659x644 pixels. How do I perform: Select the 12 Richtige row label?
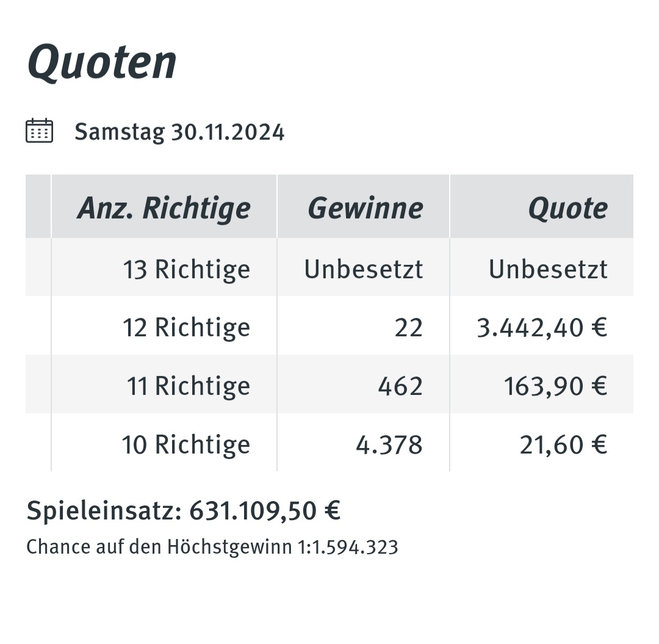pyautogui.click(x=187, y=327)
